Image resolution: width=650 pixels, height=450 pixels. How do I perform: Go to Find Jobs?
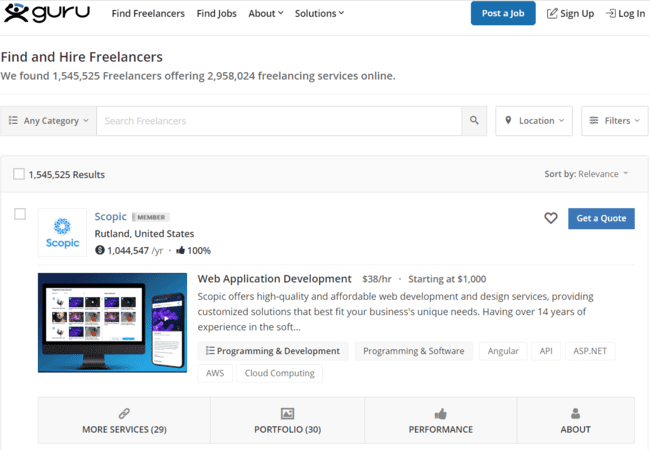click(216, 13)
